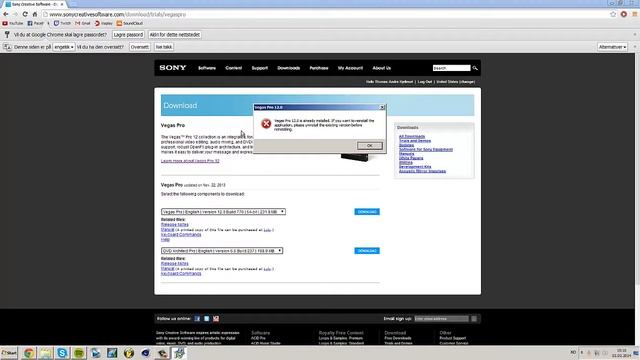Open the YouTube bookmark
640x360 pixels.
coord(13,24)
